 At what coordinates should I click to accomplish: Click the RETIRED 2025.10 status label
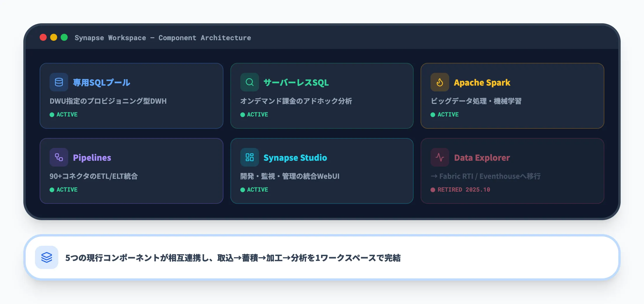[x=460, y=190]
